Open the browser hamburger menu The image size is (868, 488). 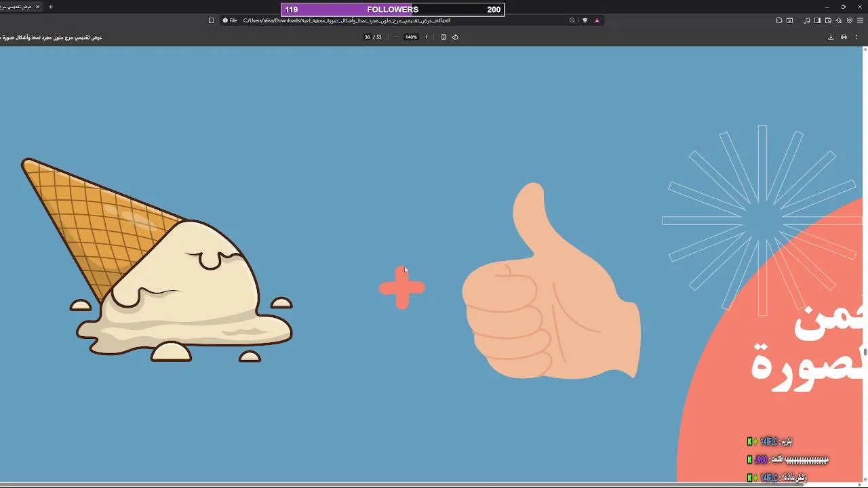coord(860,20)
